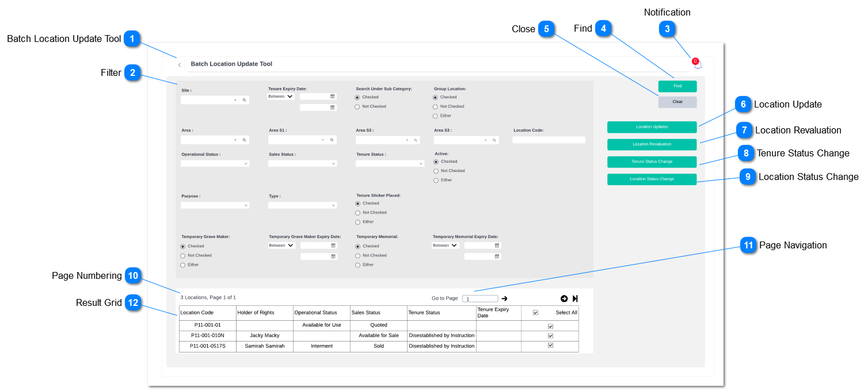Click the Go to Page arrow icon
The width and height of the screenshot is (868, 391).
tap(505, 298)
